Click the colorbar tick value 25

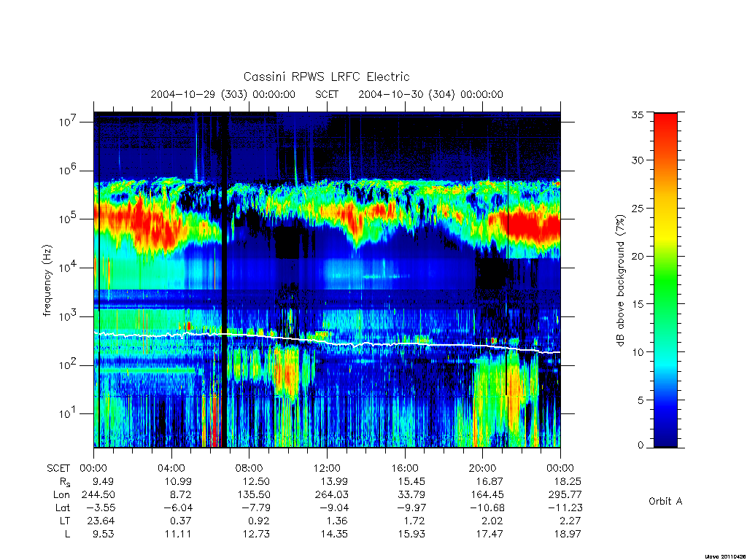[x=638, y=208]
